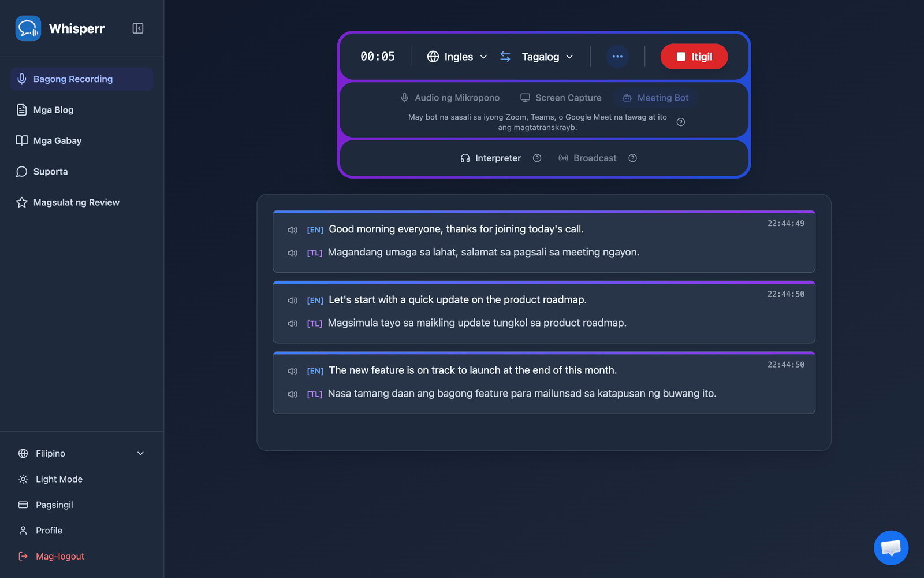This screenshot has height=578, width=924.
Task: Click the Whisperr logo icon
Action: [28, 28]
